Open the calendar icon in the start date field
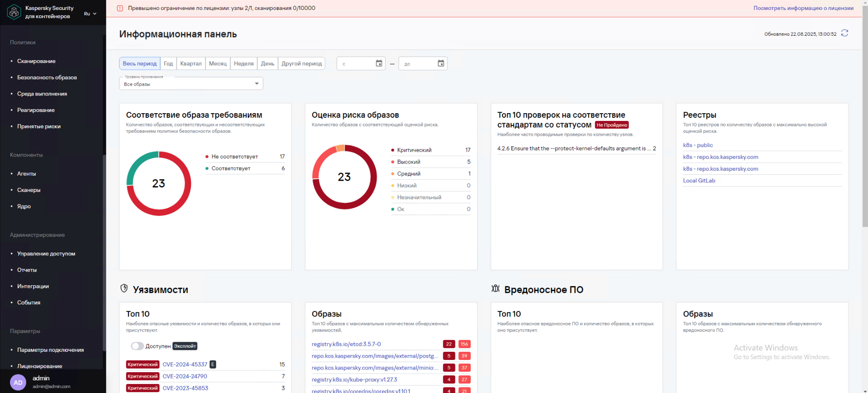The width and height of the screenshot is (868, 393). coord(379,63)
